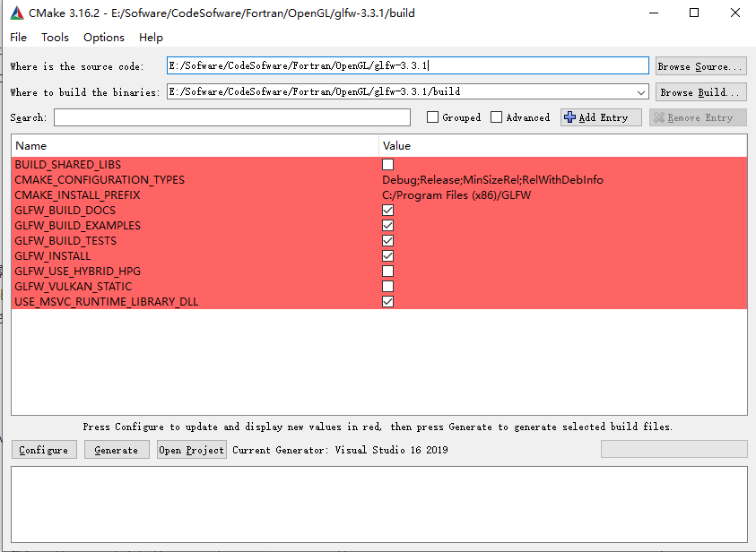Click the Value column header

coord(562,146)
